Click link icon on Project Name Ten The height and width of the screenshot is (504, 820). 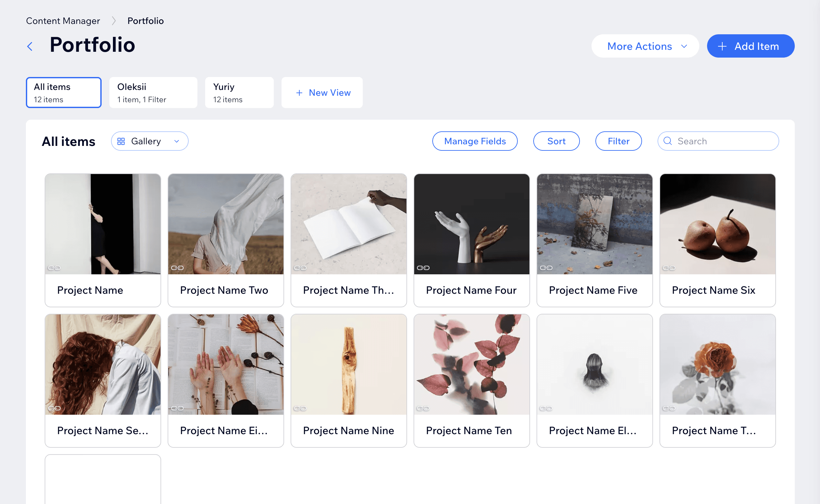(x=423, y=408)
